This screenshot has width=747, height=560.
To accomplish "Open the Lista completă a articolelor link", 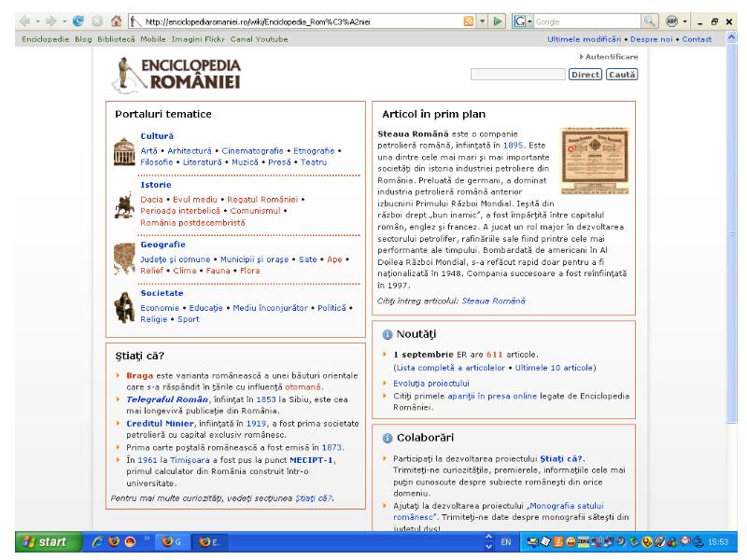I will 451,368.
